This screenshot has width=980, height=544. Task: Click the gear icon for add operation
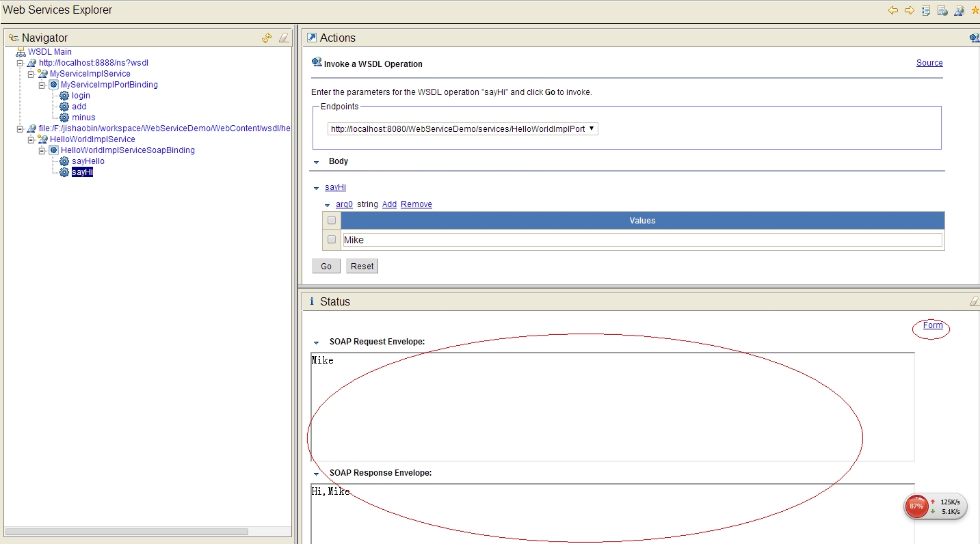tap(64, 107)
